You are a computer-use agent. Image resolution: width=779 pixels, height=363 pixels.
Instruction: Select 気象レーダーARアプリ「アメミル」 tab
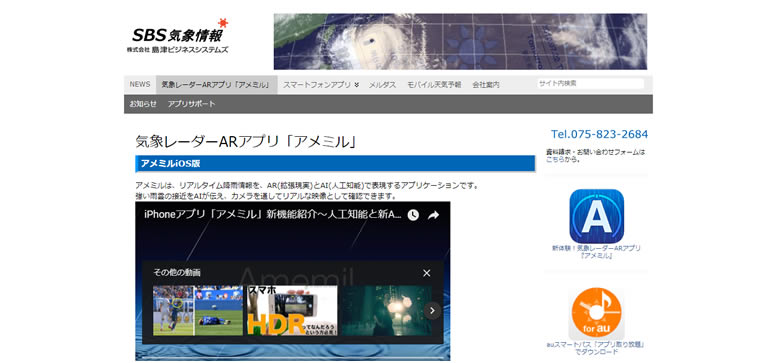[217, 85]
